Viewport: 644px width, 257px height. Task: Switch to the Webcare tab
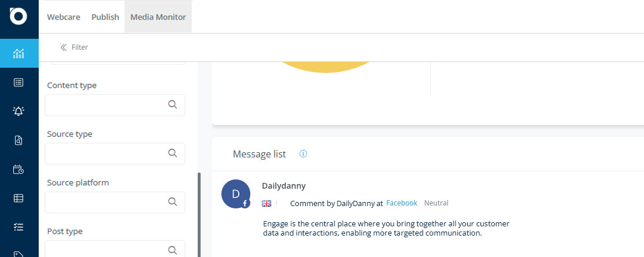(x=64, y=17)
